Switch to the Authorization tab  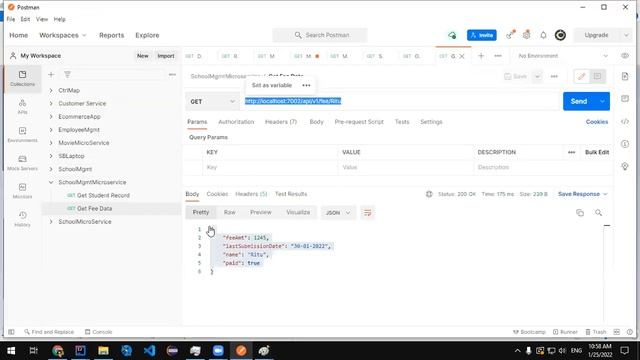coord(236,122)
